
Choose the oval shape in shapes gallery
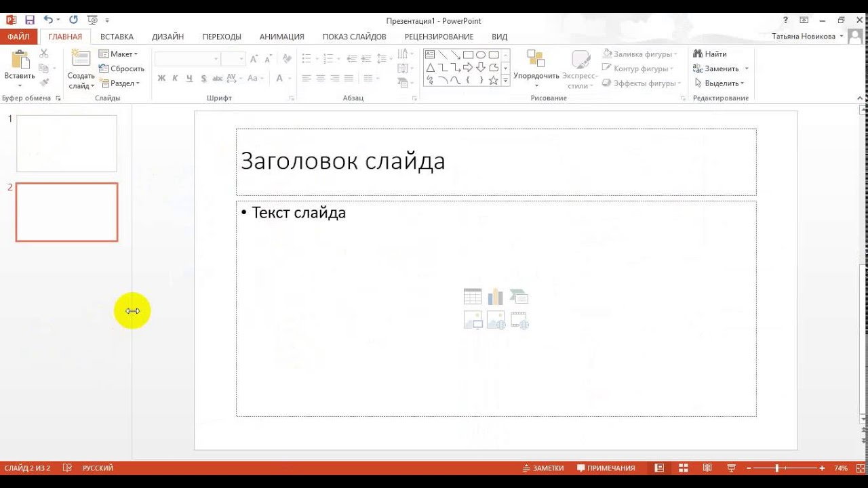[481, 55]
